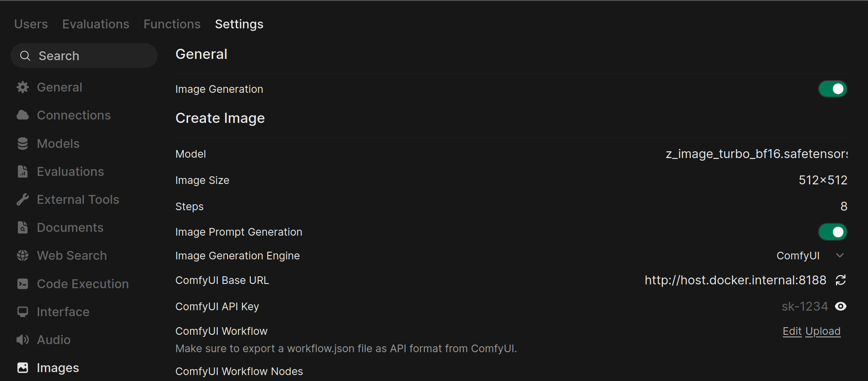Select the Web Search globe icon
The width and height of the screenshot is (868, 381).
pos(23,255)
